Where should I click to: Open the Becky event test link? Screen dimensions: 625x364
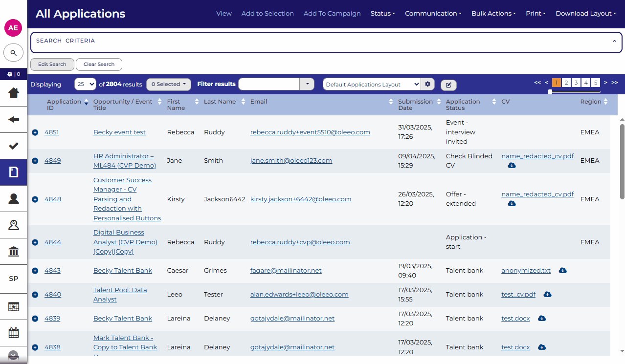click(119, 132)
